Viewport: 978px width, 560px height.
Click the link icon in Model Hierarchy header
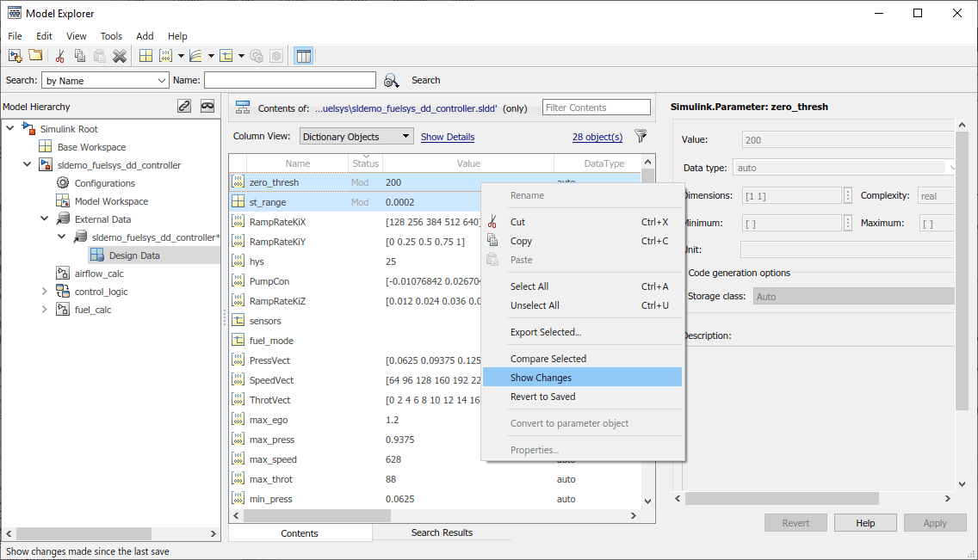184,107
